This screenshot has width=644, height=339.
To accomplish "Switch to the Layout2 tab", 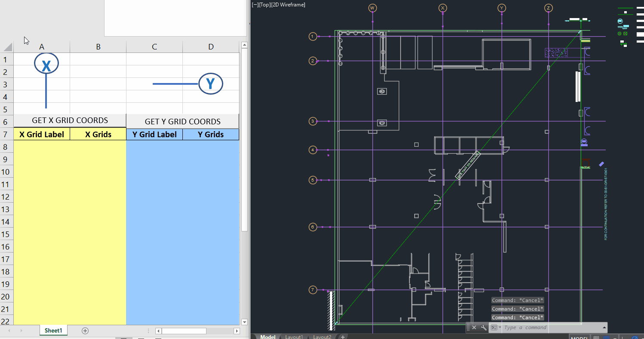I will tap(322, 337).
